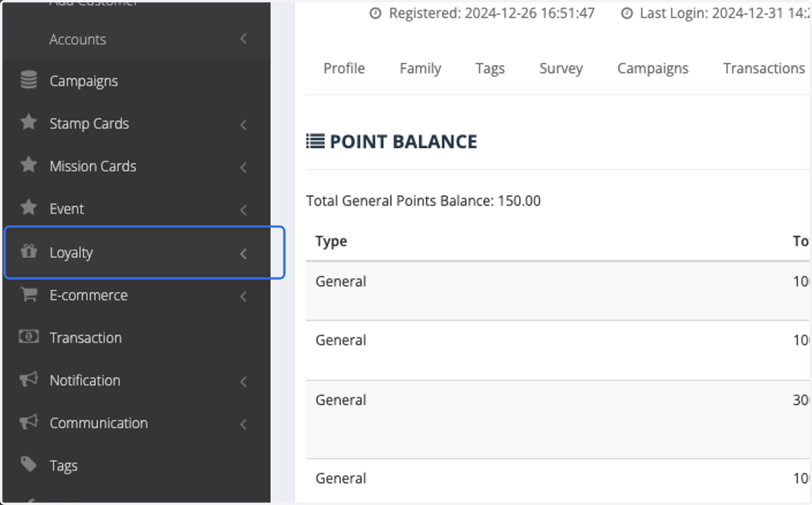This screenshot has height=505, width=812.
Task: Open the Profile tab
Action: pyautogui.click(x=344, y=68)
